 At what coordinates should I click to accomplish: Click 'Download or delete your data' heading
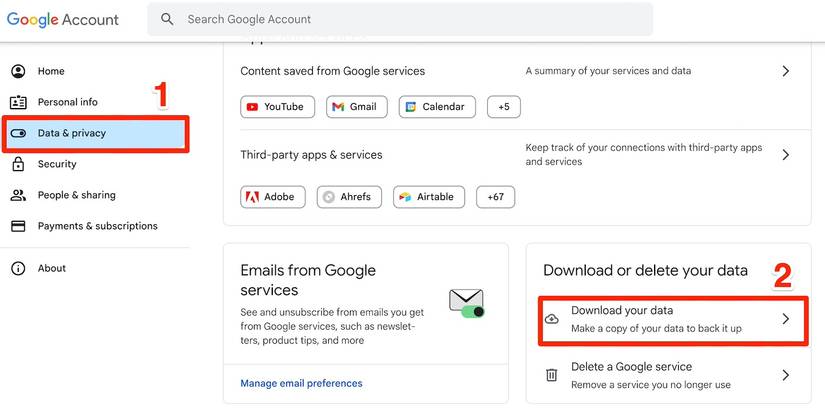pos(646,270)
